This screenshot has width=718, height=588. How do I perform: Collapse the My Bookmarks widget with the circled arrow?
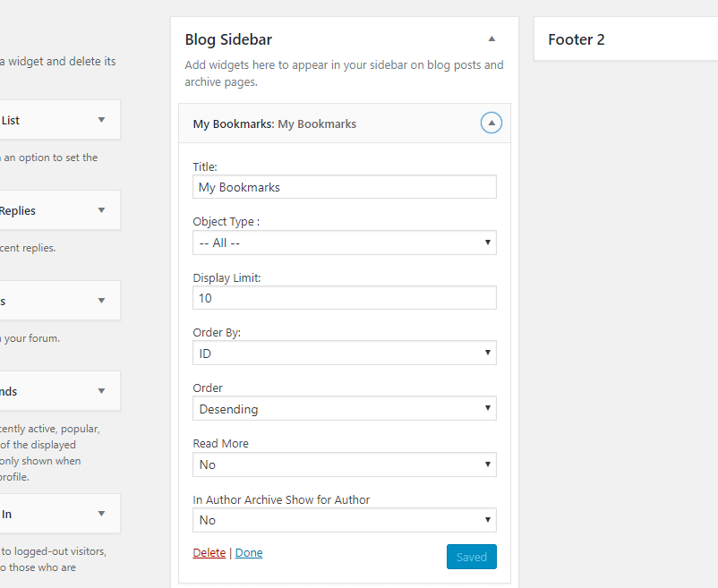(x=491, y=124)
